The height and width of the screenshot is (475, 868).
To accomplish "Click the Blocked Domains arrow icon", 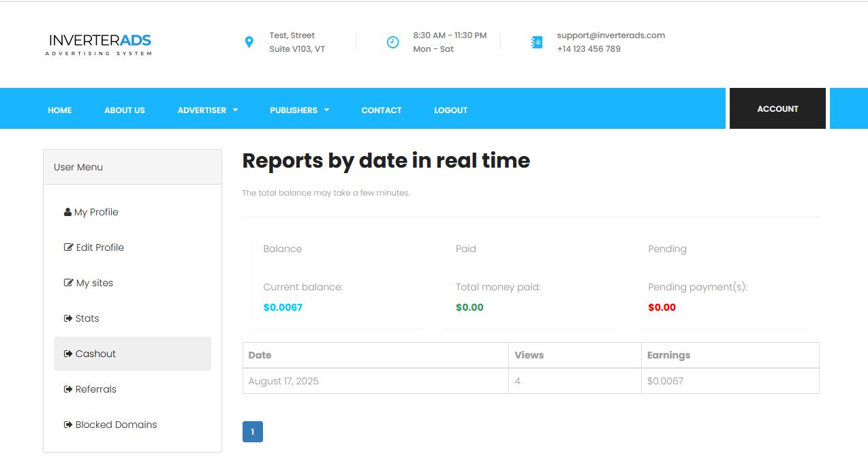I will pyautogui.click(x=68, y=425).
